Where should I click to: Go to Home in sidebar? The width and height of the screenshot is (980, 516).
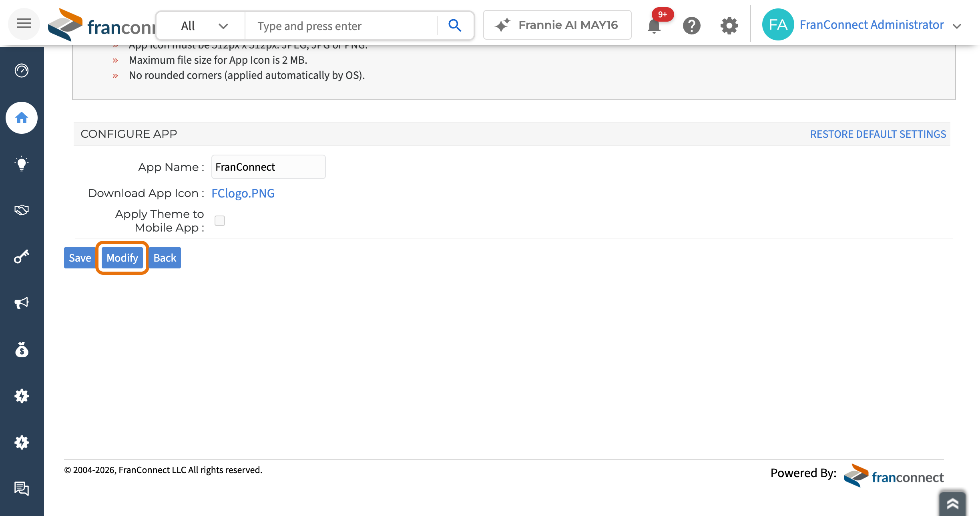tap(22, 118)
